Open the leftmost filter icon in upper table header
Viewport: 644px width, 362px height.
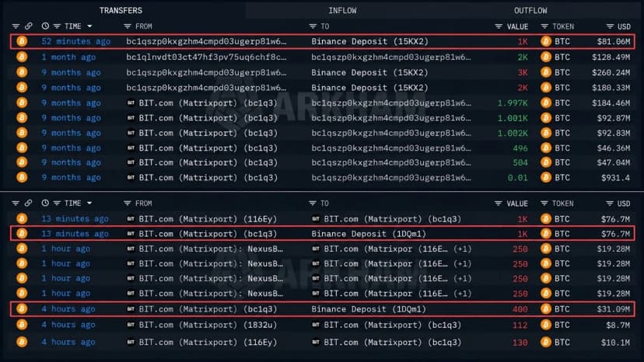tap(16, 26)
